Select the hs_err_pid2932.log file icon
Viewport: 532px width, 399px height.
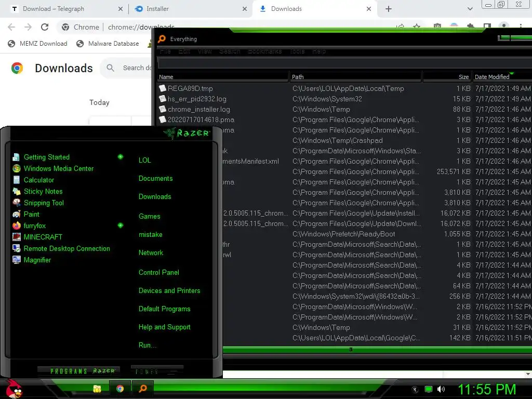click(x=163, y=99)
